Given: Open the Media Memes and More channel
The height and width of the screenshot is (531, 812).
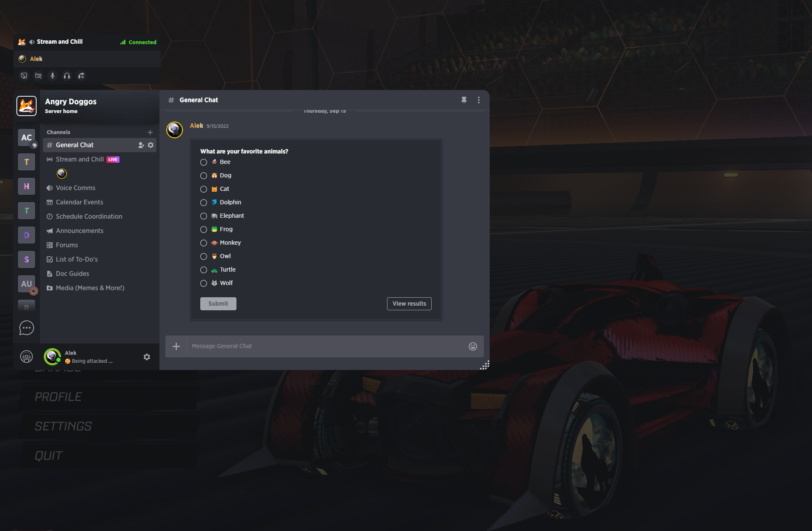Looking at the screenshot, I should click(90, 288).
